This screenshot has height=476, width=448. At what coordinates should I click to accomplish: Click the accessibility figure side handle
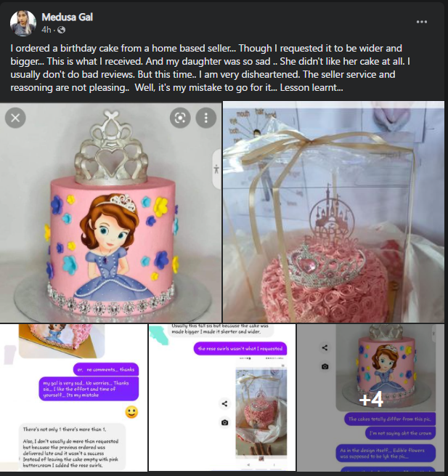click(x=216, y=169)
